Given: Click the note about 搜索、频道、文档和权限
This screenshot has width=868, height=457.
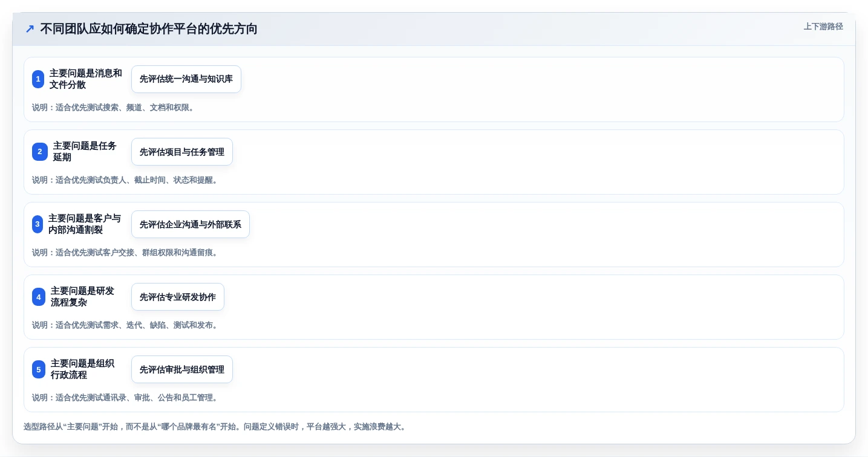Looking at the screenshot, I should pos(113,108).
